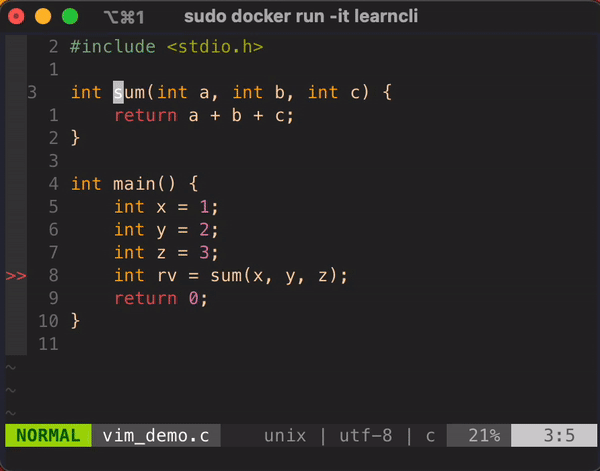Click relative line number 11 in gutter
The width and height of the screenshot is (600, 471).
coord(48,344)
